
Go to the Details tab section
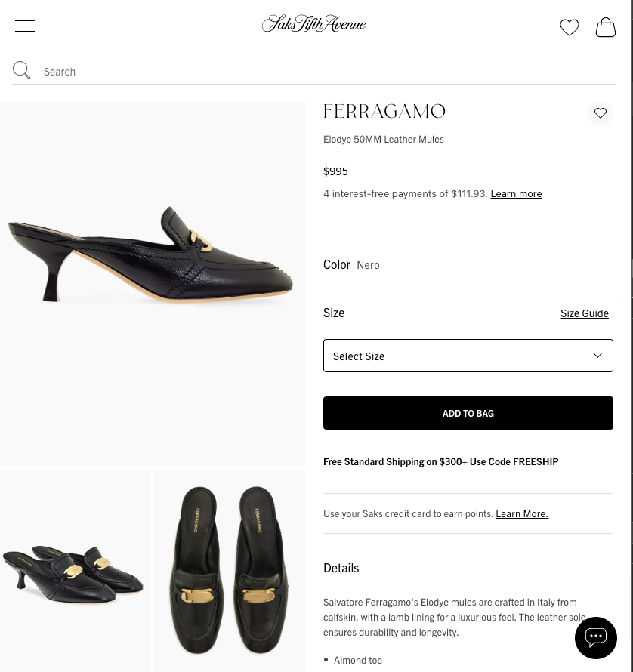[341, 567]
